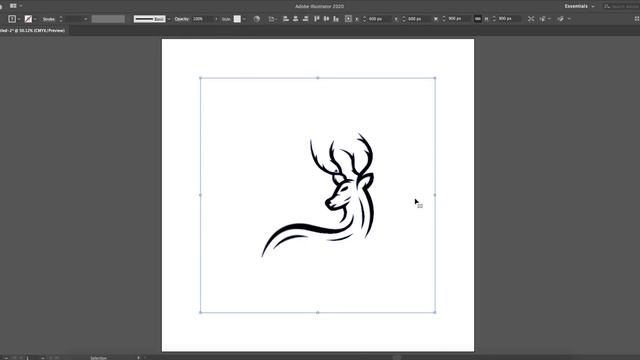Click the opacity 100% value field
This screenshot has width=640, height=360.
click(202, 19)
